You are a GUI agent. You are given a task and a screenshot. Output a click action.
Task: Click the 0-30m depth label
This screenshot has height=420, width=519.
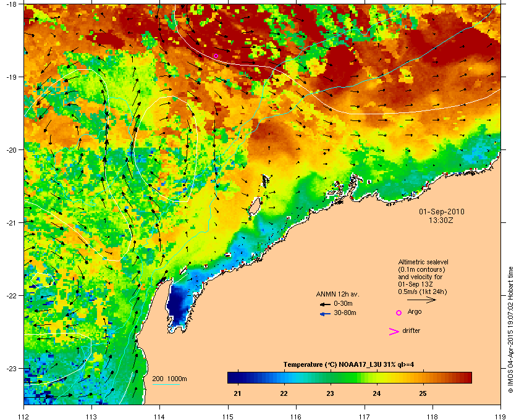(x=343, y=303)
